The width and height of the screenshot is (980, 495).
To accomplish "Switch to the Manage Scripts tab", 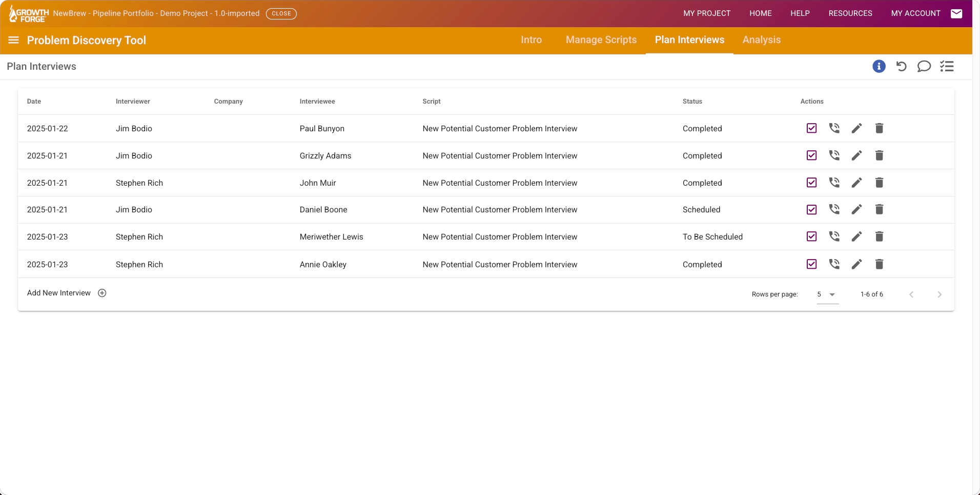I will [601, 40].
